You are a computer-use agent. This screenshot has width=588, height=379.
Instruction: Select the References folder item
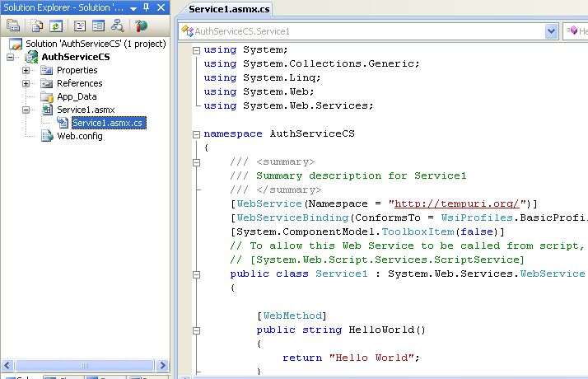click(x=80, y=83)
